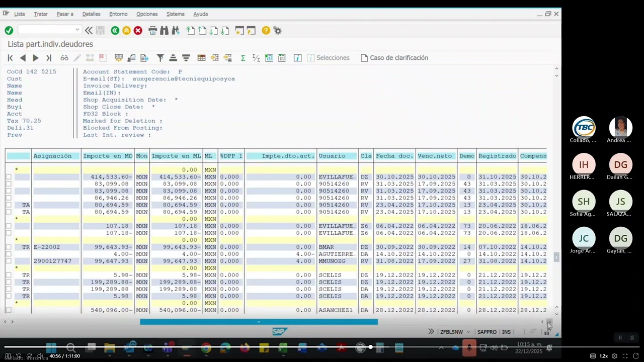Image resolution: width=644 pixels, height=362 pixels.
Task: Open the Entorno menu
Action: click(x=118, y=14)
